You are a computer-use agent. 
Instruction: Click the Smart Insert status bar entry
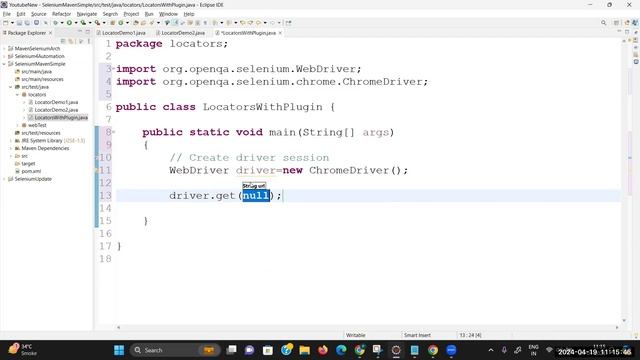[x=417, y=335]
